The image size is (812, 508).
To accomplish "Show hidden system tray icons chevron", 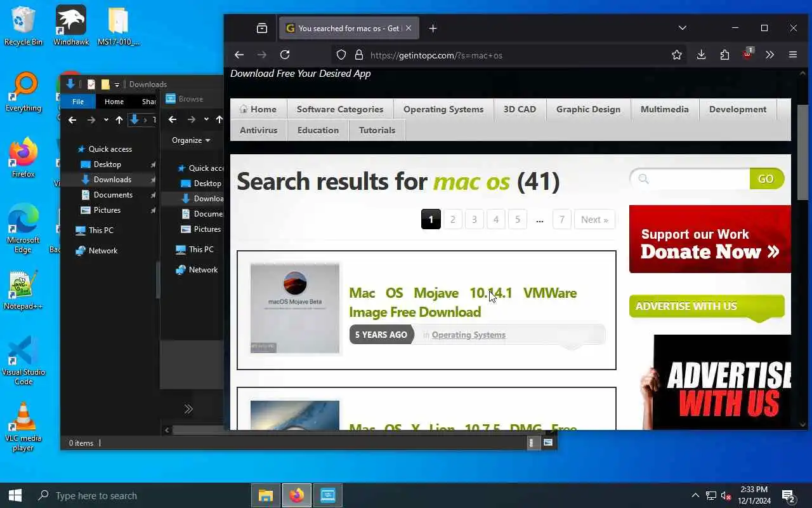I will click(695, 495).
